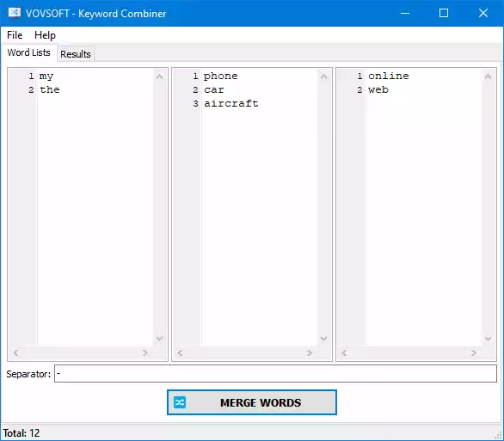
Task: Click down arrow of first list's vertical scrollbar
Action: 159,338
